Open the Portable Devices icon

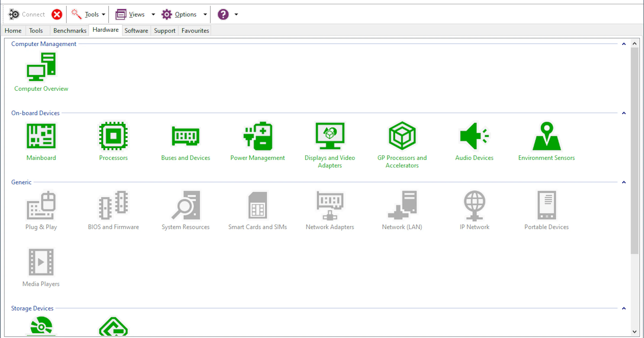point(546,205)
